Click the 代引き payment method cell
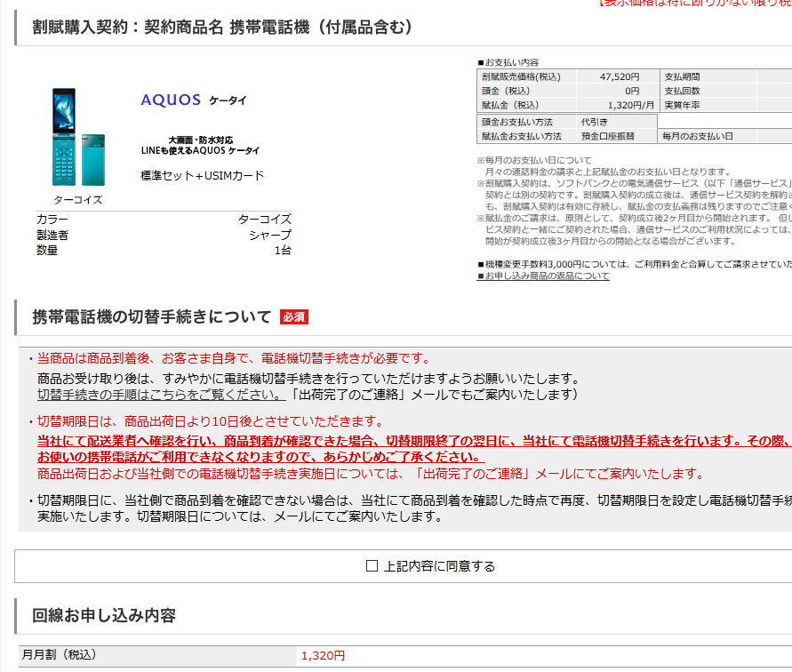Screen dimensions: 792x672 tap(617, 122)
